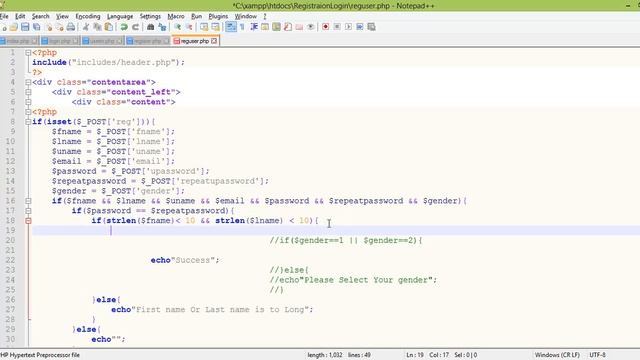
Task: Open the User Defined Language dialog icon
Action: (265, 27)
